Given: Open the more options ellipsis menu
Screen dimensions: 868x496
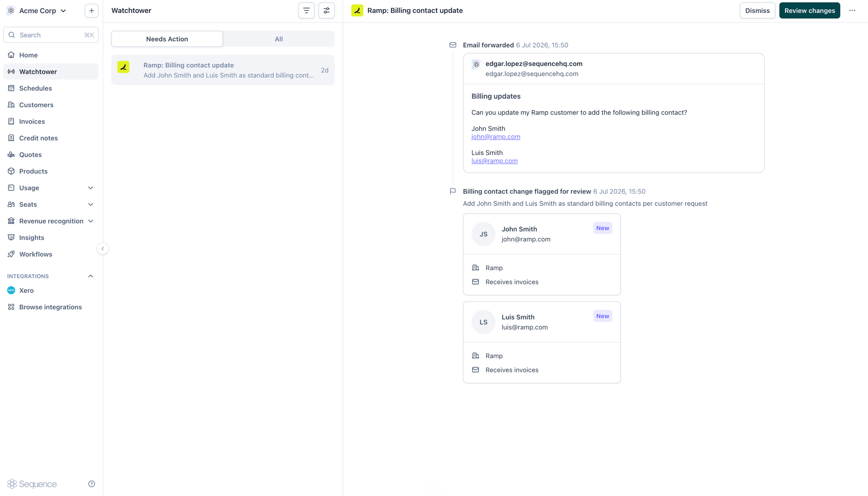Looking at the screenshot, I should coord(852,10).
